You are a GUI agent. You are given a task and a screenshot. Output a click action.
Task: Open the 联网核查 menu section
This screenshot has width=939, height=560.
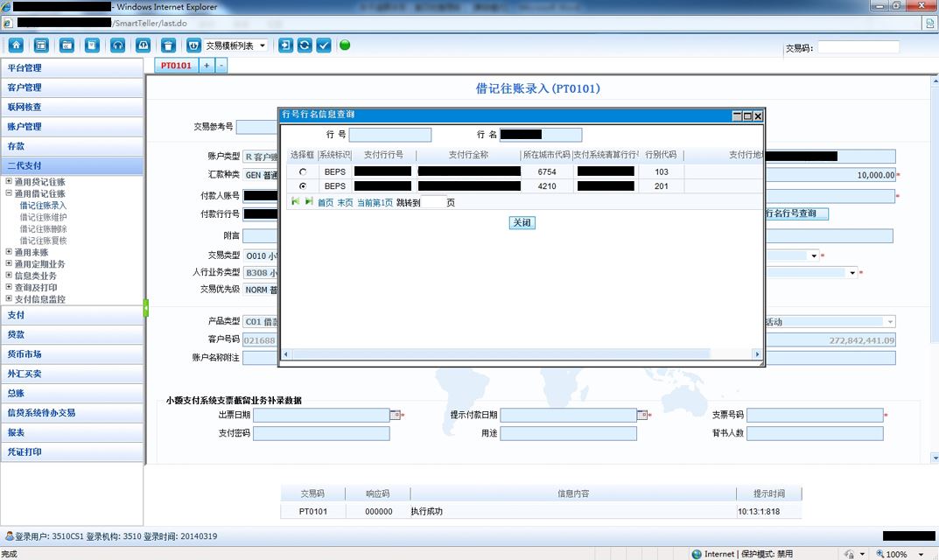[72, 108]
